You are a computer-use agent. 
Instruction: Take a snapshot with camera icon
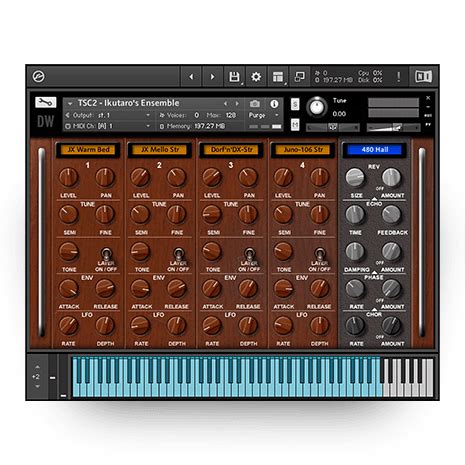(255, 104)
